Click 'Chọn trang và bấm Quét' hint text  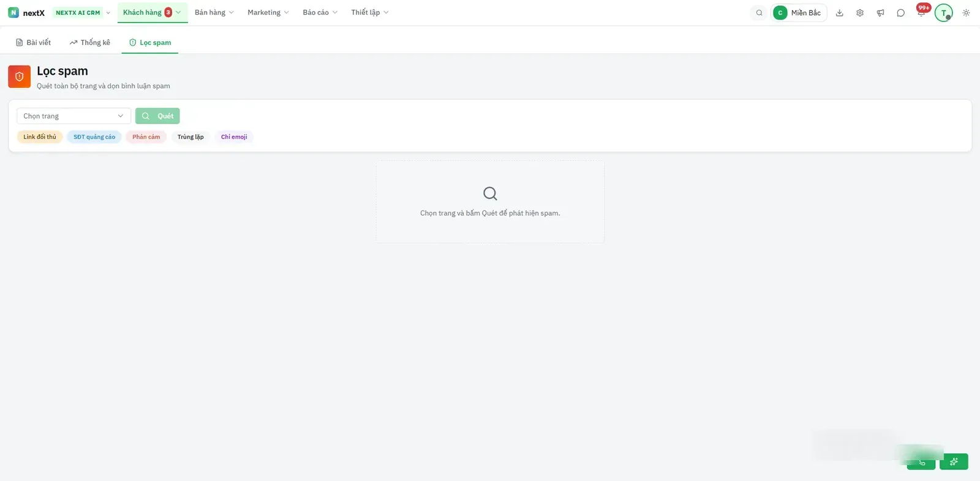490,213
